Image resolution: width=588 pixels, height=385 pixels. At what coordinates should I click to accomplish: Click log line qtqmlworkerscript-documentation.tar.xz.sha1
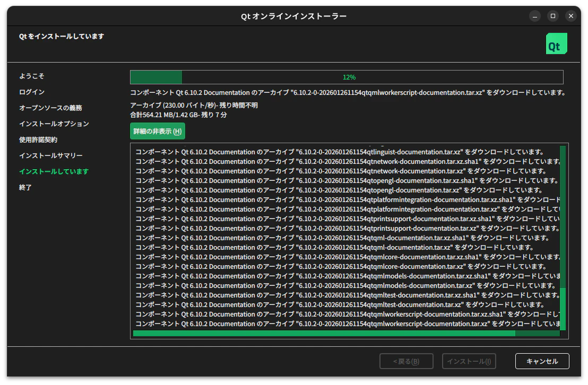[x=348, y=314]
